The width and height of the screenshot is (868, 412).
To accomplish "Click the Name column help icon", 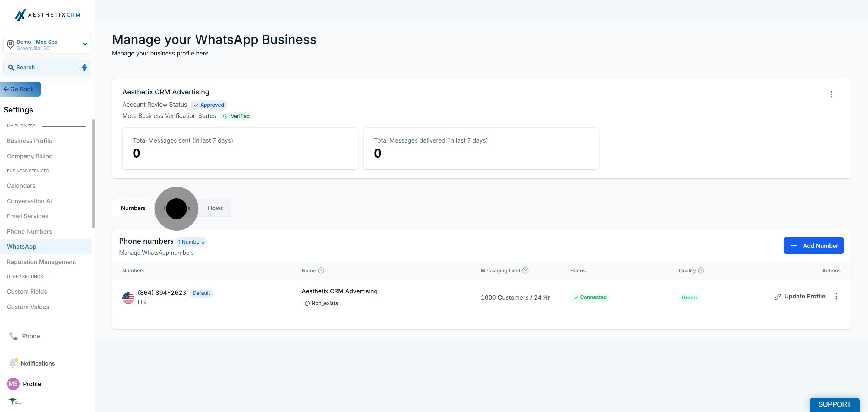I will coord(321,271).
